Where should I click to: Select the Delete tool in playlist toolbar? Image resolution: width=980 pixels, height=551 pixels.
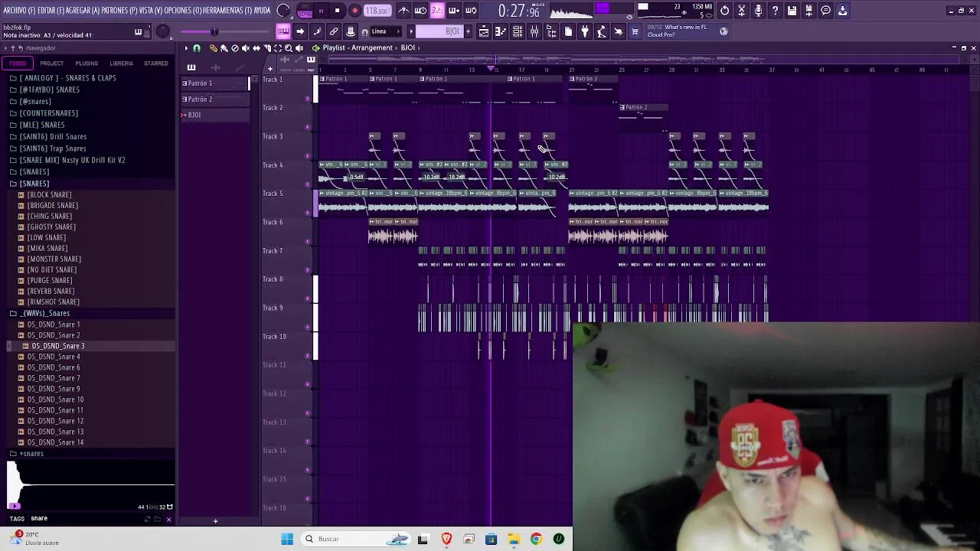234,48
